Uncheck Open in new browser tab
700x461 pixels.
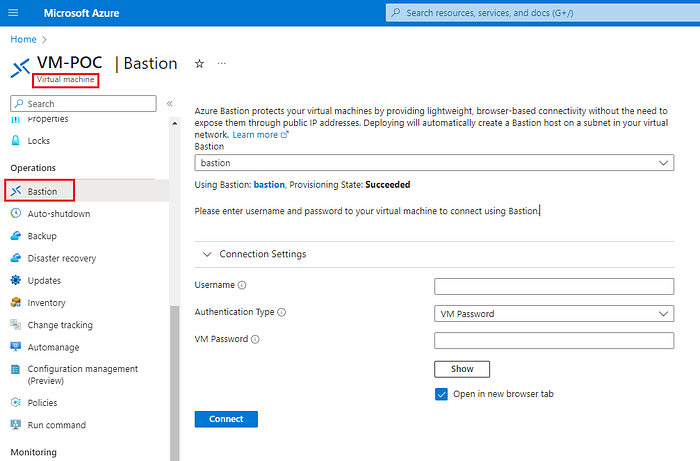click(x=441, y=394)
